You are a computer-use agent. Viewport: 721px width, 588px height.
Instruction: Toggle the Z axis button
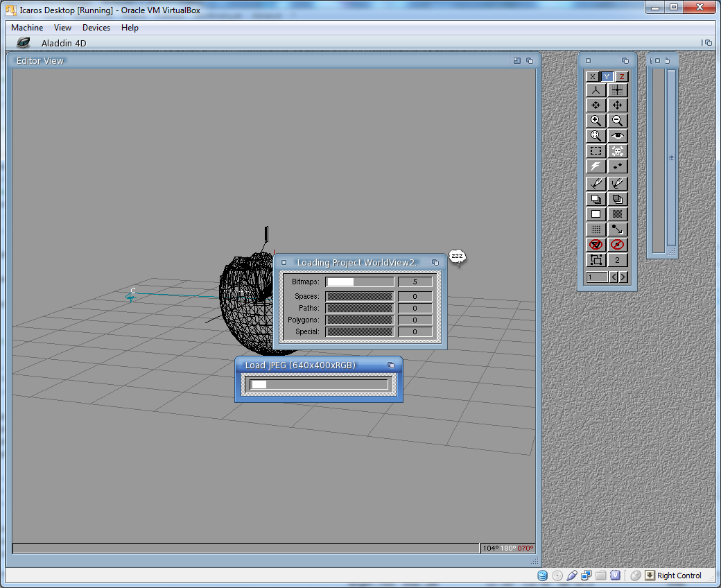click(x=622, y=77)
